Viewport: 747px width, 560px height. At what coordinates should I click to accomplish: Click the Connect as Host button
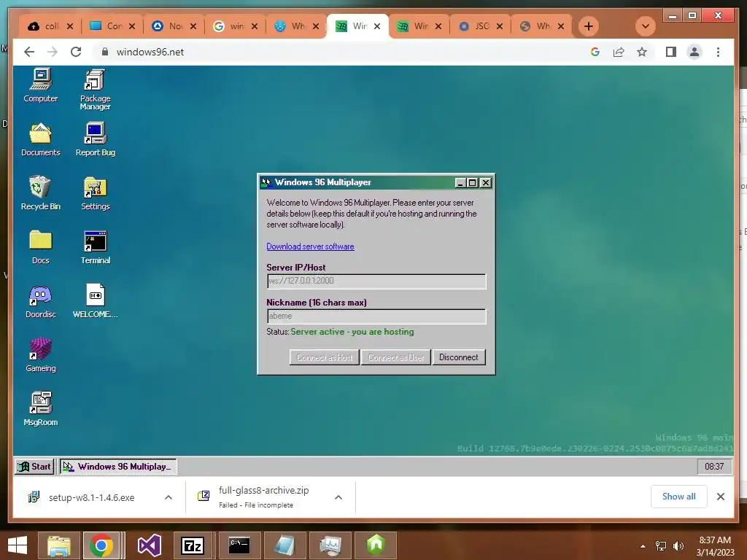point(325,357)
